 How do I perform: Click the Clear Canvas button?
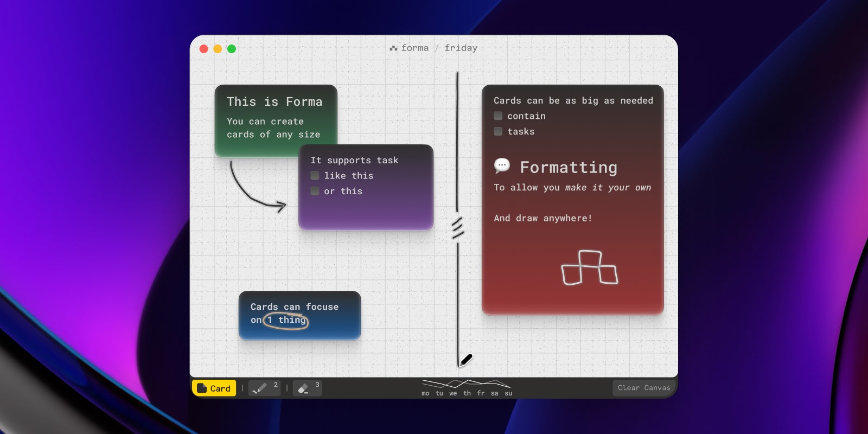click(644, 388)
